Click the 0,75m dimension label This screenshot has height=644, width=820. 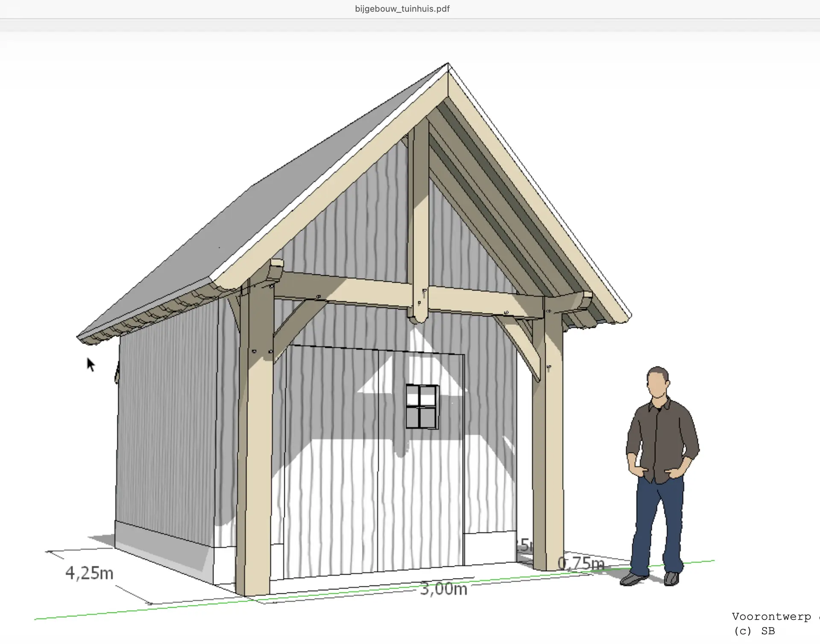tap(581, 564)
